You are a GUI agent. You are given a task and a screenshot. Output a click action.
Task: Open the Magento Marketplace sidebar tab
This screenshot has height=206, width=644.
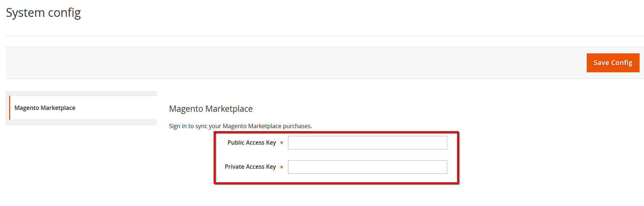tap(83, 108)
